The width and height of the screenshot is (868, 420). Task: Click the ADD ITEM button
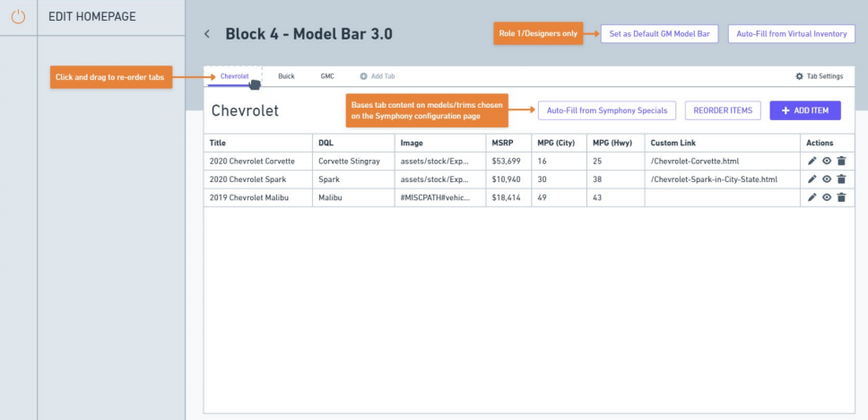pos(804,110)
